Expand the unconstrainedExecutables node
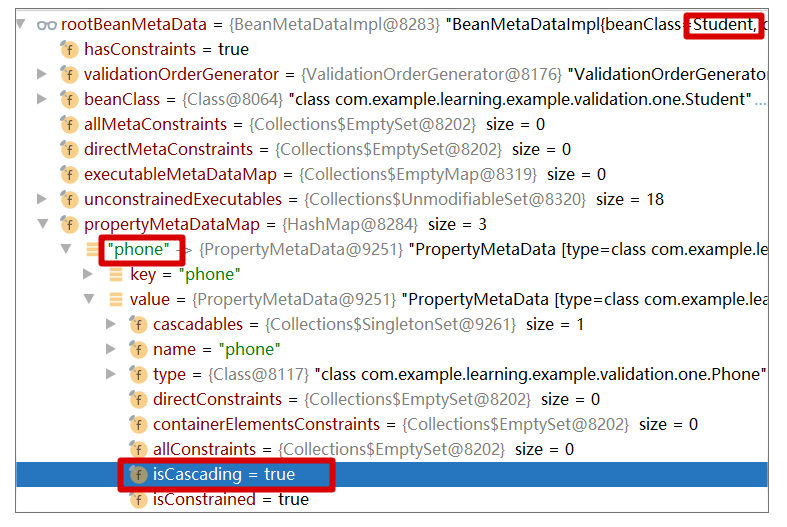The image size is (787, 527). 42,199
